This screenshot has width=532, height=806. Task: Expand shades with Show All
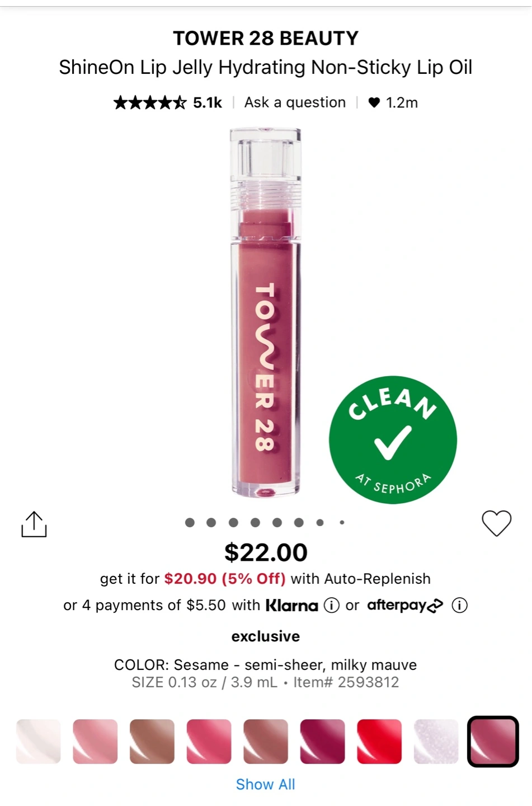(265, 784)
